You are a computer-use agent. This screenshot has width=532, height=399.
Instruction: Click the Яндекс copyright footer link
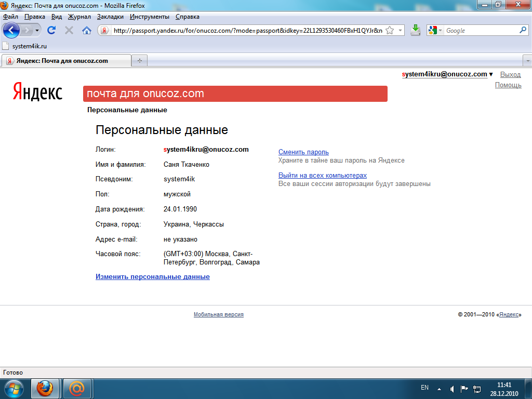509,314
